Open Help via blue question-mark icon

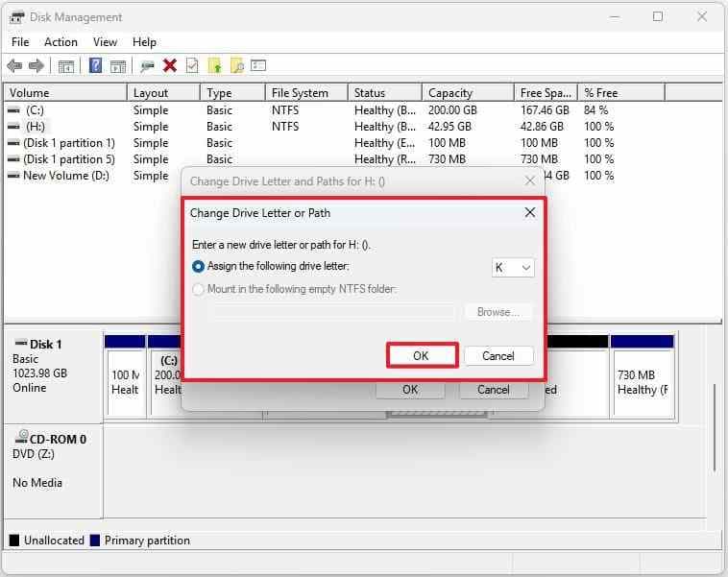tap(95, 65)
